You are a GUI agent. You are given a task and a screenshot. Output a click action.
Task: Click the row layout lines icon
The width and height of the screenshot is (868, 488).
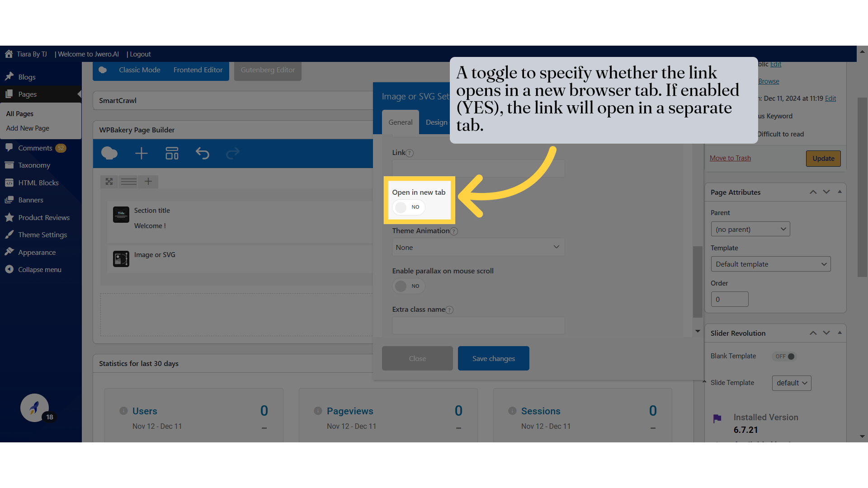(x=128, y=182)
